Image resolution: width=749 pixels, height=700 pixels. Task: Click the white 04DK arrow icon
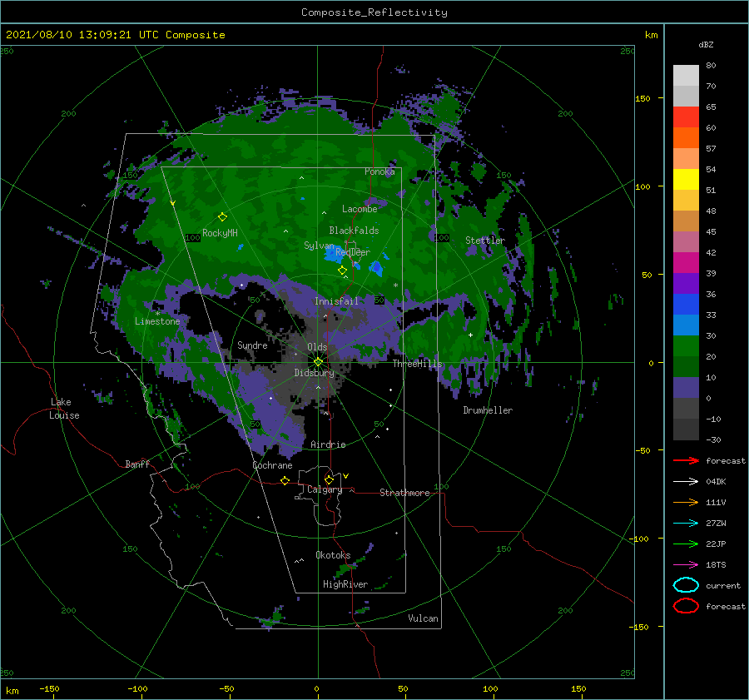[x=686, y=481]
